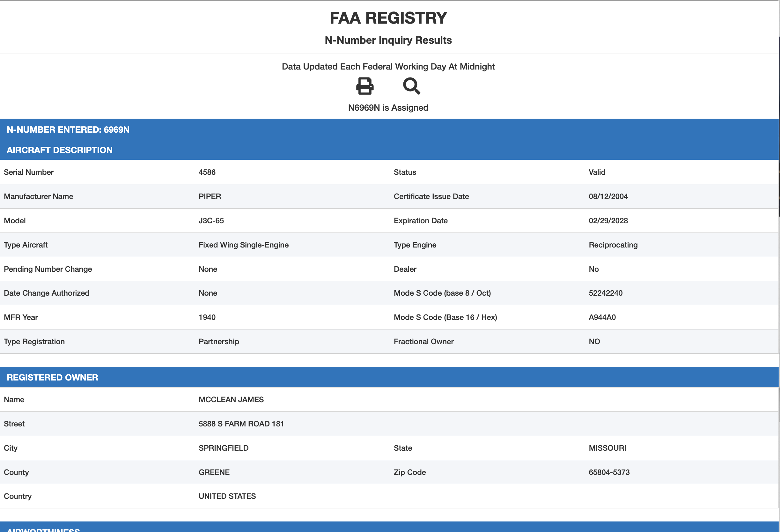Click the N-Number Inquiry Results subtitle

388,40
